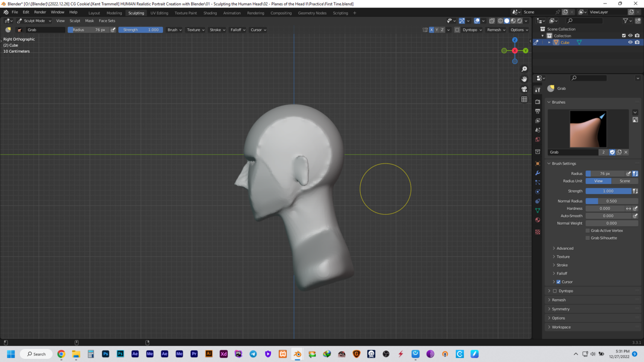The image size is (644, 362).
Task: Adjust the Normal Radius slider
Action: (611, 201)
